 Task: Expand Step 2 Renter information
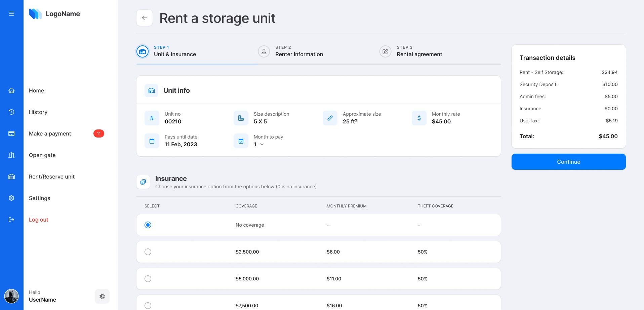299,51
